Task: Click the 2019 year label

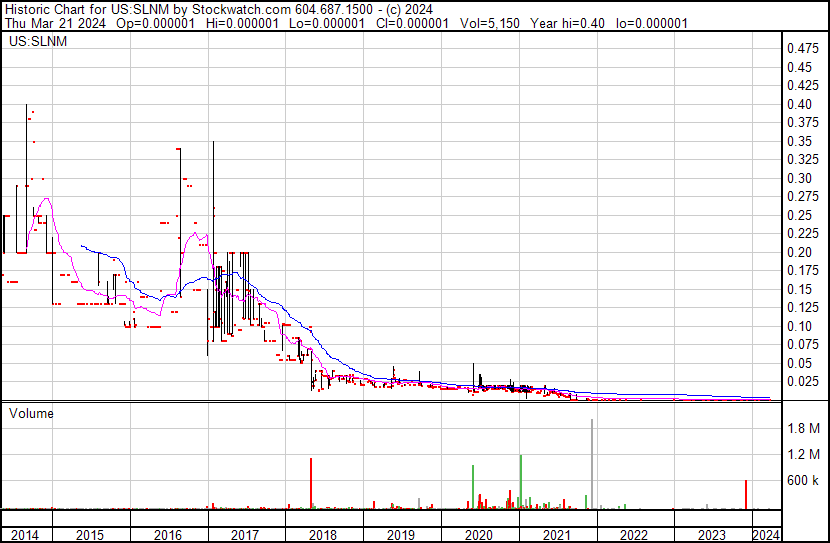Action: coord(401,535)
